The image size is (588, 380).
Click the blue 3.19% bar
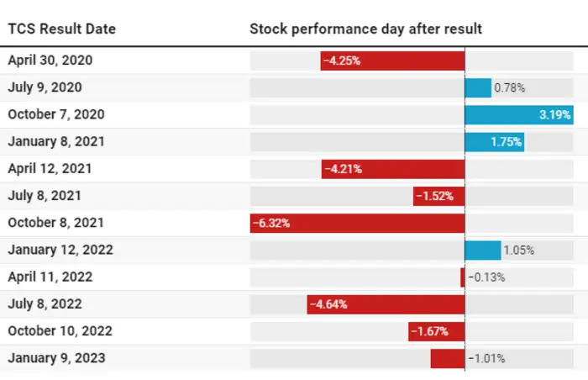point(518,114)
